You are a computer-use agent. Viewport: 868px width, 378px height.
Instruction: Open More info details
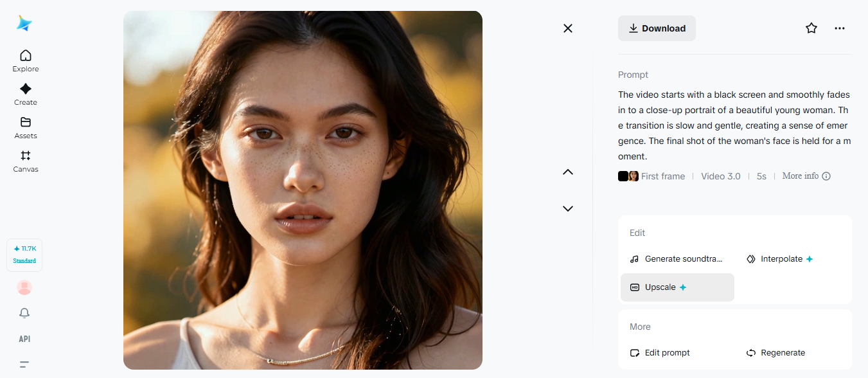point(806,176)
